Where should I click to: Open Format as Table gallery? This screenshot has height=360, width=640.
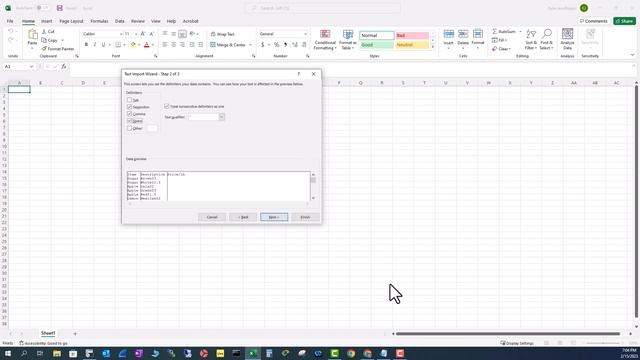(x=348, y=40)
